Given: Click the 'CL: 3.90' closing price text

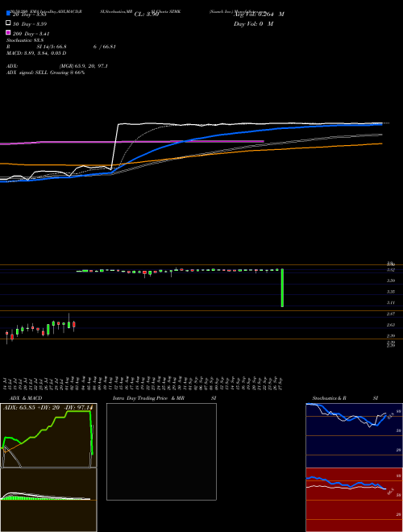Looking at the screenshot, I should [147, 15].
